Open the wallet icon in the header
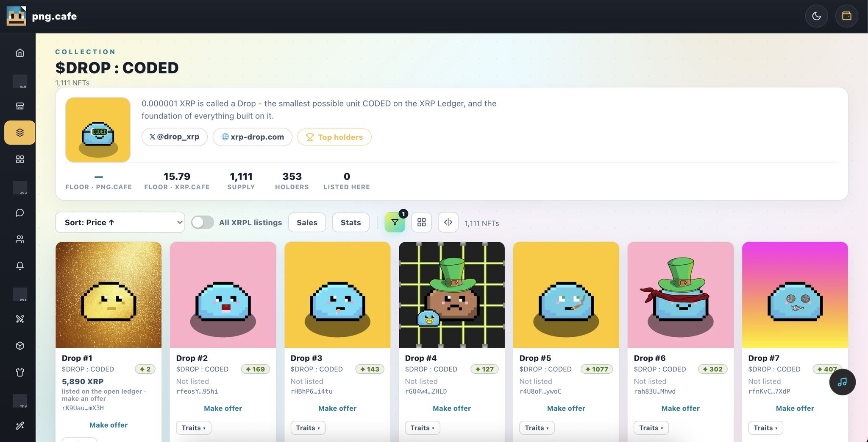 pos(846,16)
